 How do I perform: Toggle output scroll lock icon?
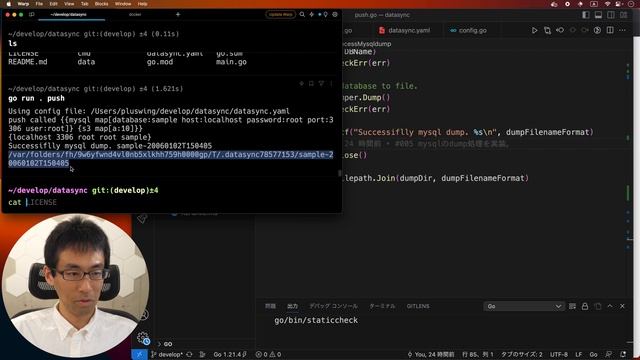tap(585, 306)
